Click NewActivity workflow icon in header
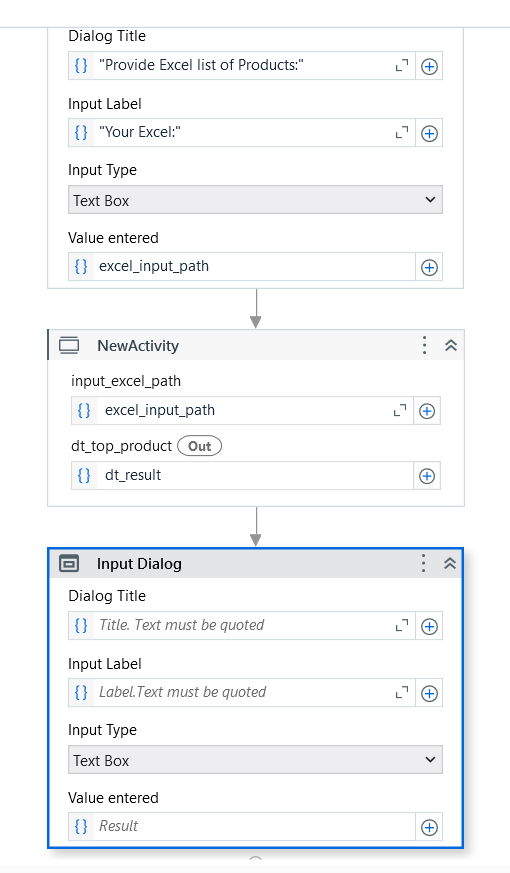The height and width of the screenshot is (873, 510). point(69,345)
